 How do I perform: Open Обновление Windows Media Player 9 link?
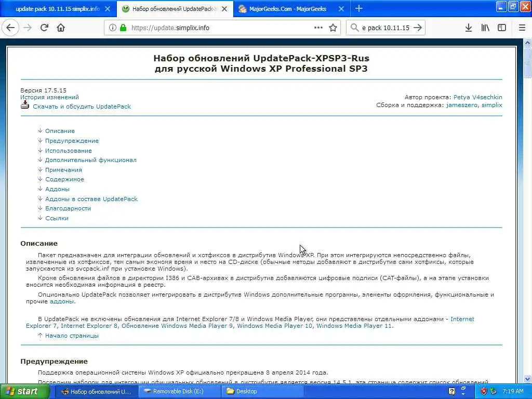pyautogui.click(x=178, y=326)
